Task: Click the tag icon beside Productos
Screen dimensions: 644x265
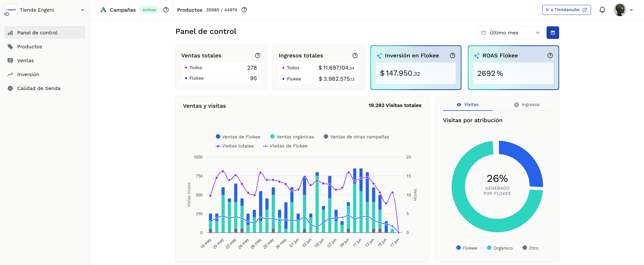Action: [10, 47]
